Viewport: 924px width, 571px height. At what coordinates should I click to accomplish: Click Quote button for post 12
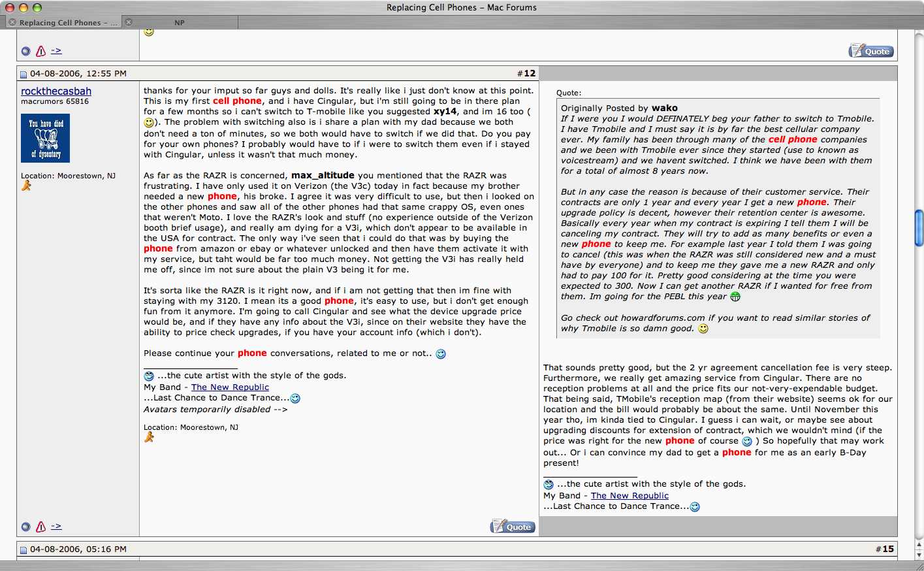coord(513,527)
